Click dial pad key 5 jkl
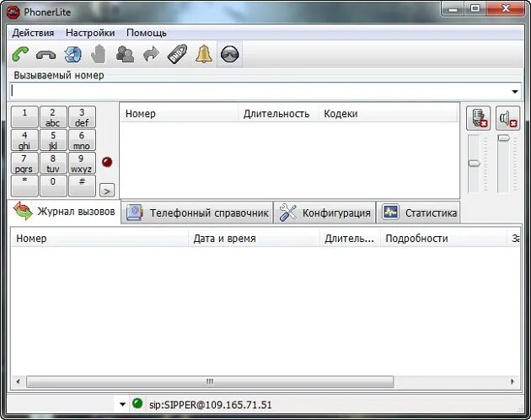Viewport: 531px width, 420px height. 53,140
